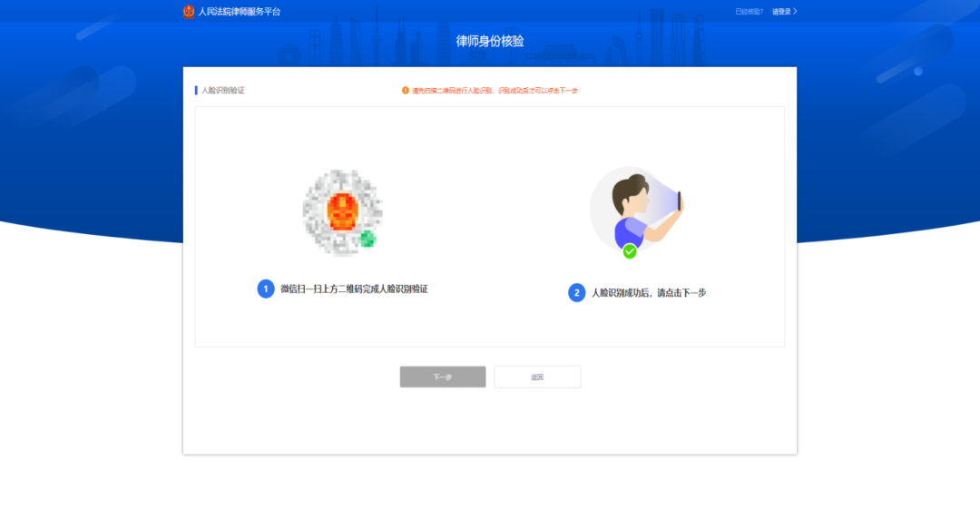
Task: Click the court emblem logo in header
Action: (x=188, y=11)
